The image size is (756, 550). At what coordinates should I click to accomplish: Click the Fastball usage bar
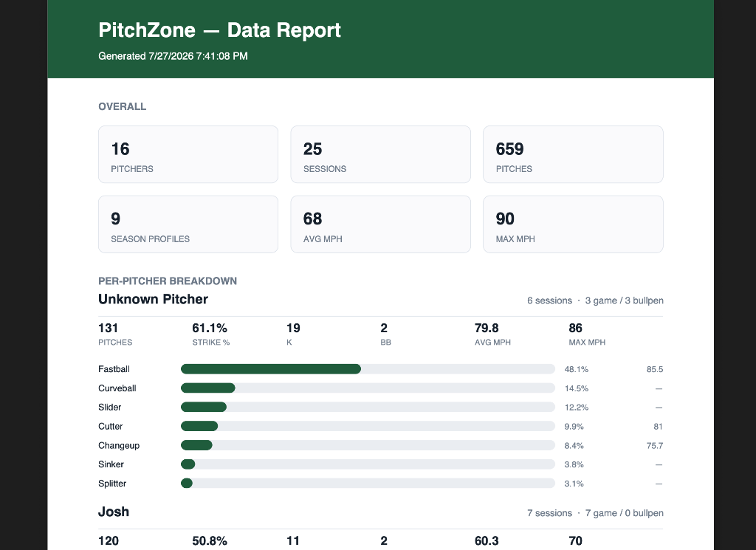(x=368, y=369)
